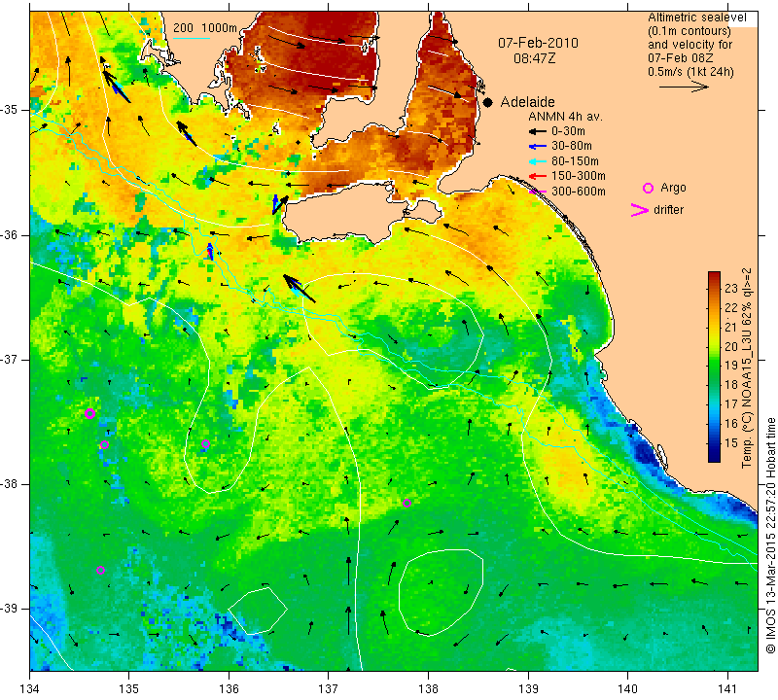This screenshot has height=700, width=778.
Task: Select the Argo marker near 134.7E, 38.7S
Action: [100, 570]
